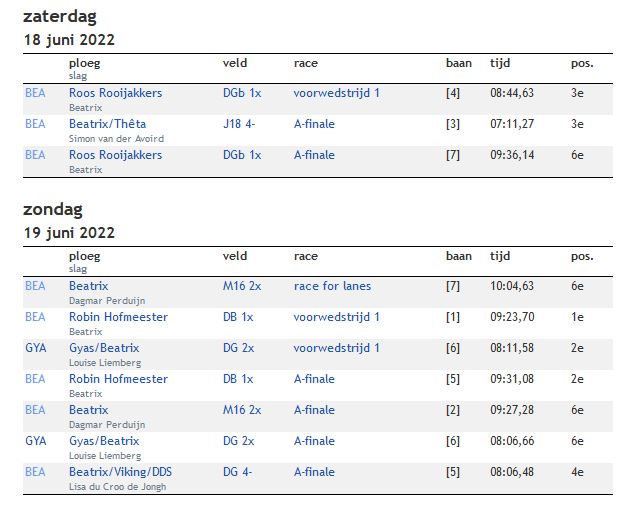
Task: Open Beatrix M16 2x race for lanes crew
Action: point(89,286)
